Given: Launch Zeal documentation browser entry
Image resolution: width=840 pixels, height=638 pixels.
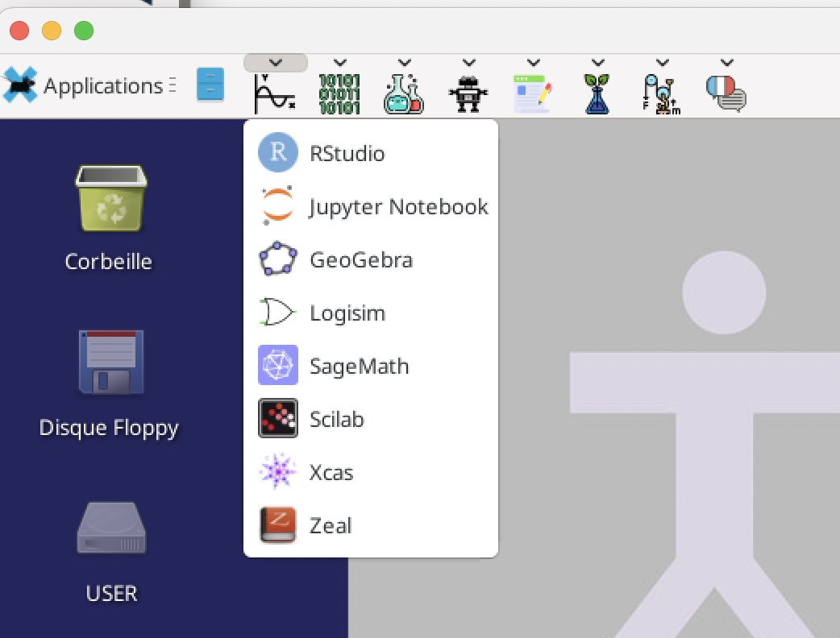Looking at the screenshot, I should coord(371,525).
